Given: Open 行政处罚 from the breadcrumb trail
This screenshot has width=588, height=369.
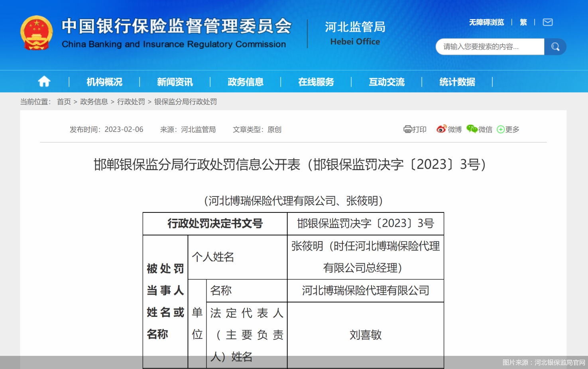Looking at the screenshot, I should (131, 102).
